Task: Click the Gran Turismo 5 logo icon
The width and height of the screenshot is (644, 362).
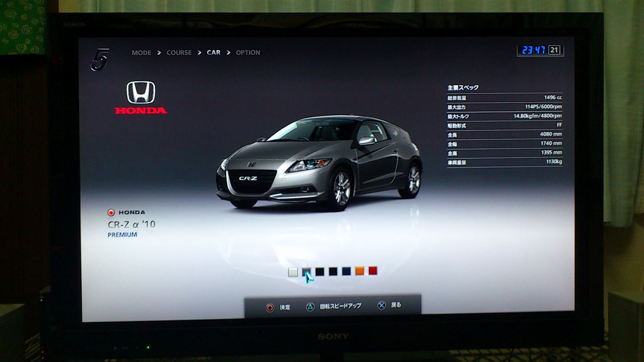Action: (x=100, y=59)
